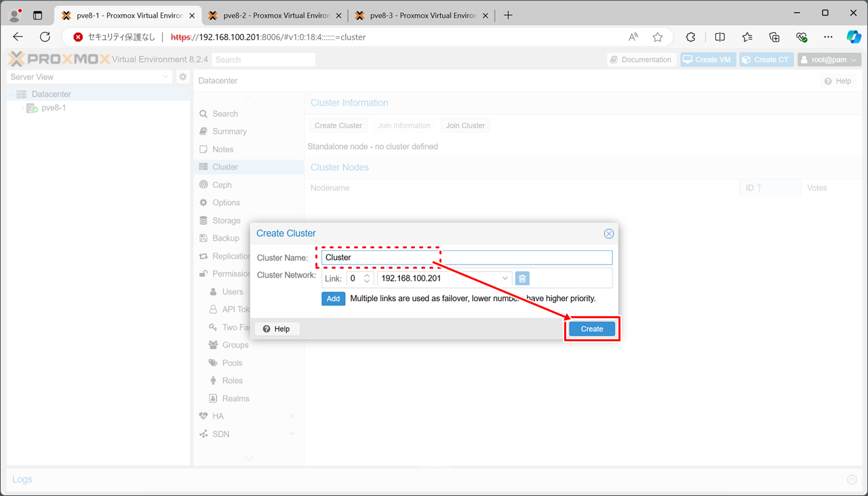Click the browser split screen icon
The width and height of the screenshot is (868, 496).
click(720, 37)
